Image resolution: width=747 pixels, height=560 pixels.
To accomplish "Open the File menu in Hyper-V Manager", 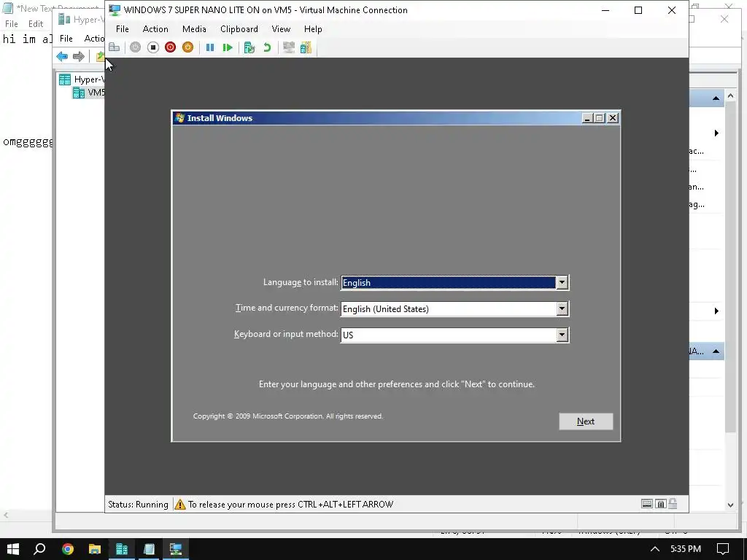I will pos(66,39).
